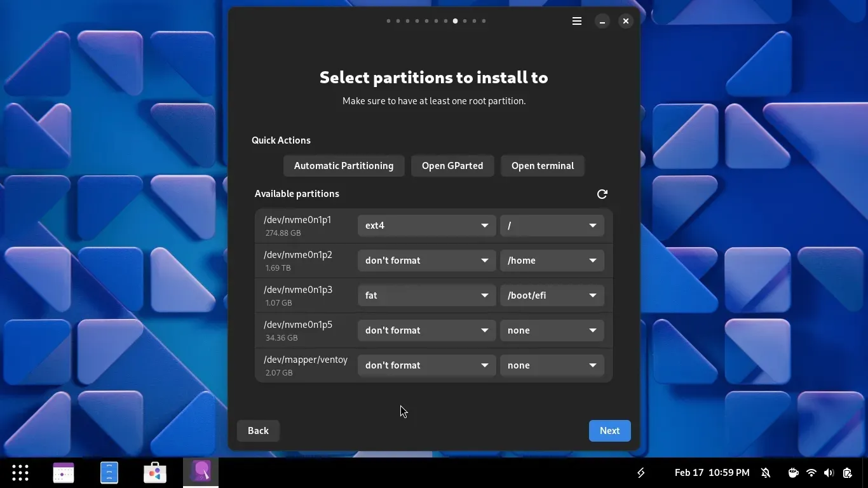
Task: Change the /boot/efi mount point dropdown
Action: 552,295
